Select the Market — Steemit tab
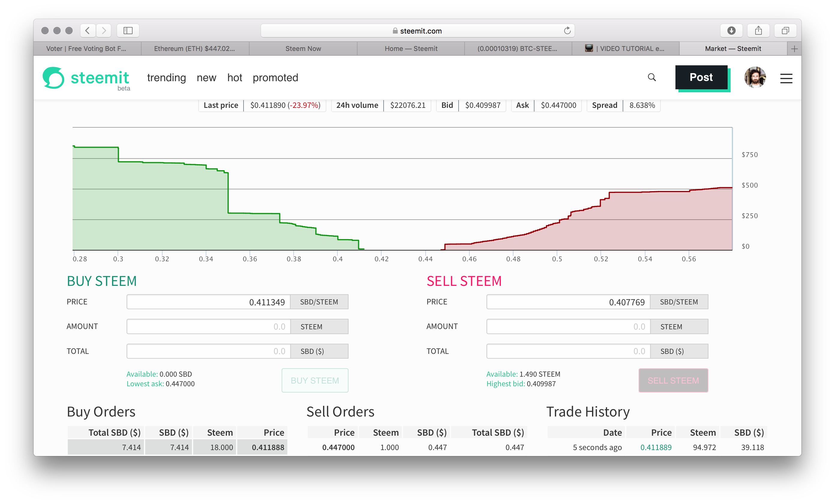The height and width of the screenshot is (504, 835). click(733, 49)
